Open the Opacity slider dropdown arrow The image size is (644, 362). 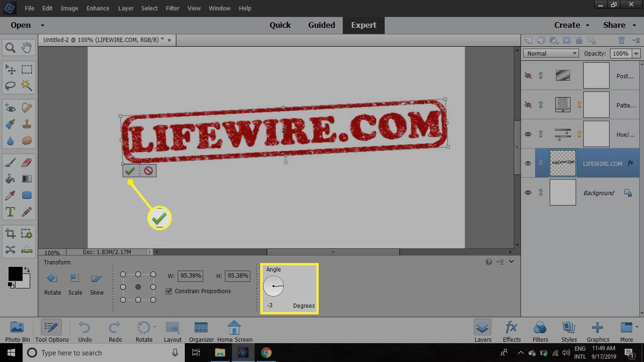pyautogui.click(x=636, y=54)
